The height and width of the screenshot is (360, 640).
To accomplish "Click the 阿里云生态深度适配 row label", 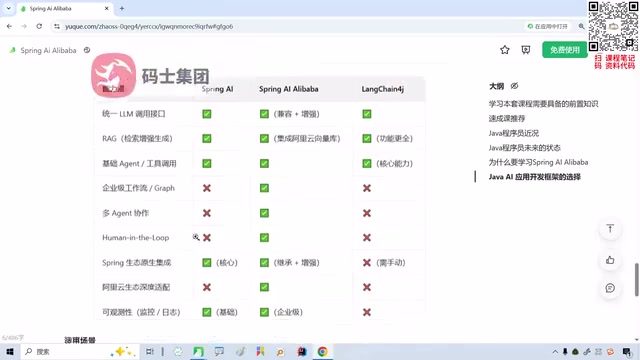I will tap(136, 287).
